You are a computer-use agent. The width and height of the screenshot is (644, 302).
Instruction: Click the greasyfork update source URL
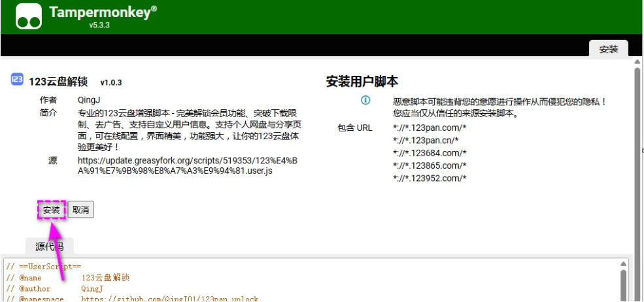187,165
